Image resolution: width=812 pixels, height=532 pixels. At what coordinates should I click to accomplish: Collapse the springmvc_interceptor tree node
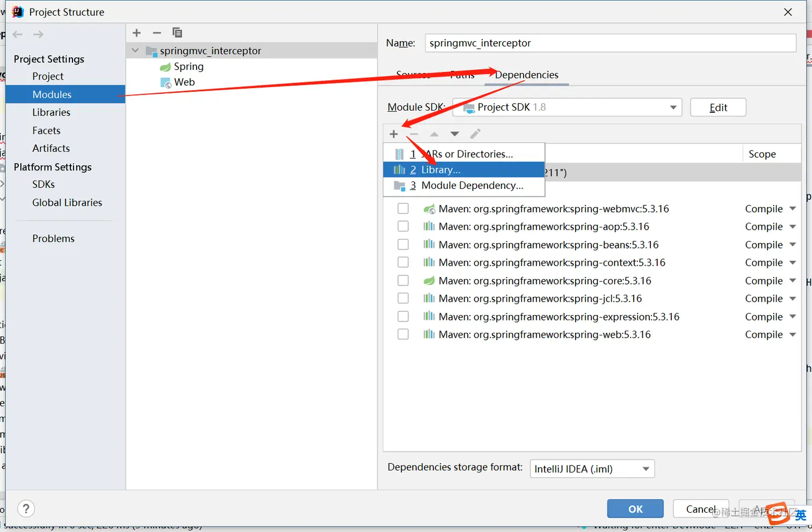coord(136,51)
